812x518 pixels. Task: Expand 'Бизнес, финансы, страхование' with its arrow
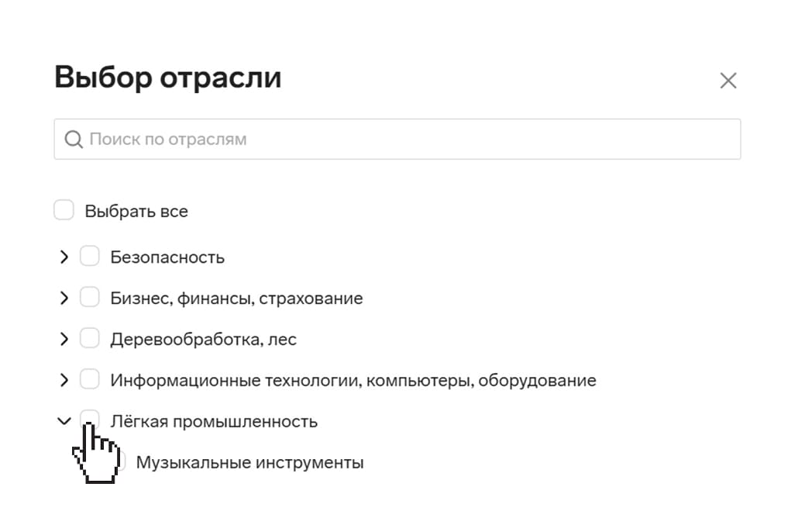click(x=64, y=298)
